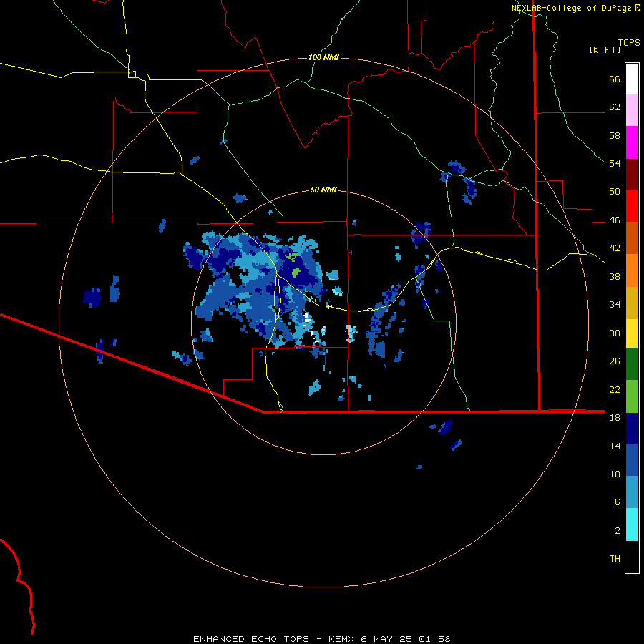This screenshot has height=644, width=644.
Task: Click the "30" scale value
Action: pos(615,333)
